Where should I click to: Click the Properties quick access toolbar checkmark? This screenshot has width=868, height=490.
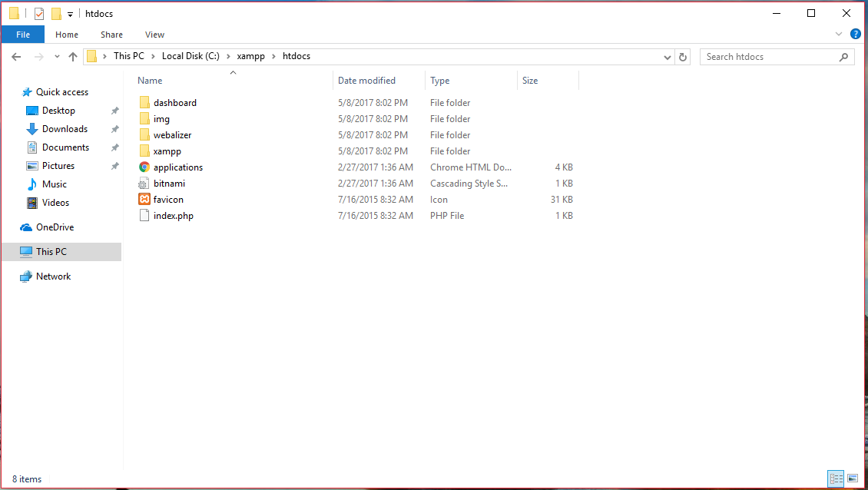pyautogui.click(x=38, y=14)
